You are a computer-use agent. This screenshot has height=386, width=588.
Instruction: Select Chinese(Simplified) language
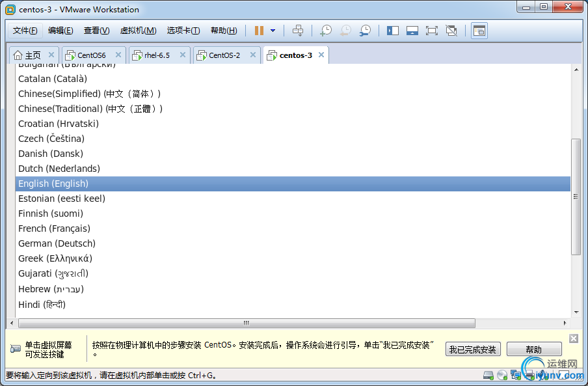293,94
